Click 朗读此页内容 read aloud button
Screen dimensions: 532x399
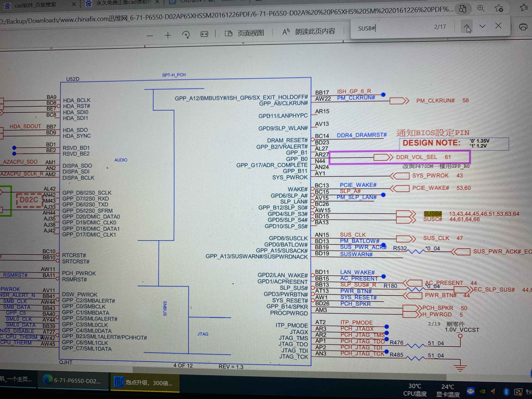pyautogui.click(x=309, y=32)
